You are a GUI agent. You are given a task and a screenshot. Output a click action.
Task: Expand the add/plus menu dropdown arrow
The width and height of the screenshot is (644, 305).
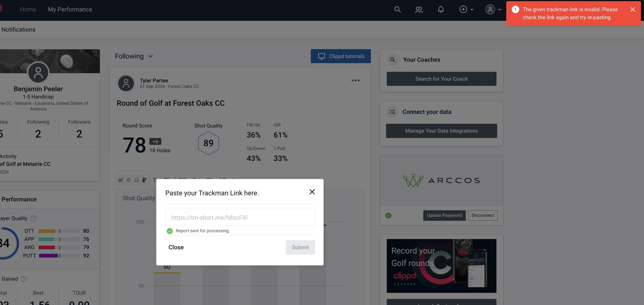click(472, 9)
